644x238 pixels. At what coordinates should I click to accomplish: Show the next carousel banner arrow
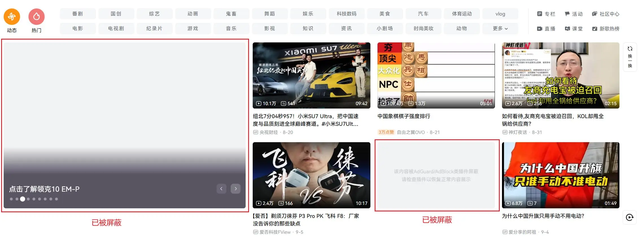pyautogui.click(x=235, y=189)
